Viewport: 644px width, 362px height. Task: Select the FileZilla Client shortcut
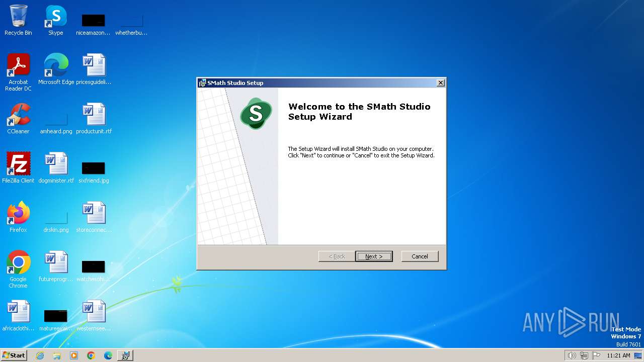coord(18,168)
